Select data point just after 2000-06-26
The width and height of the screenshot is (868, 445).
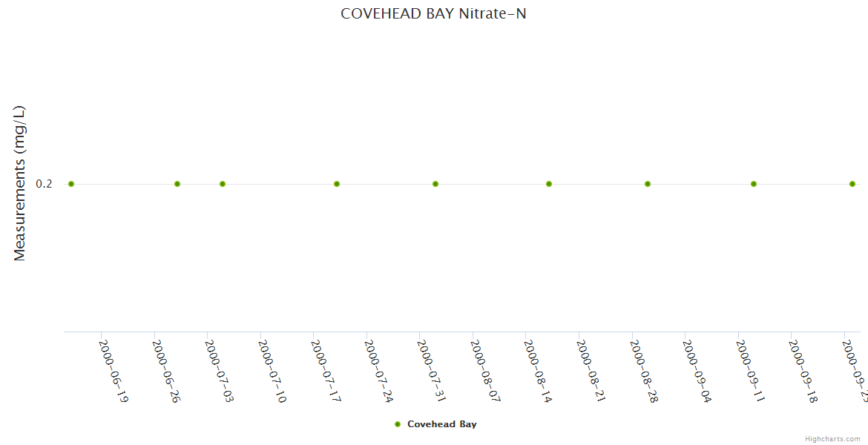(177, 184)
